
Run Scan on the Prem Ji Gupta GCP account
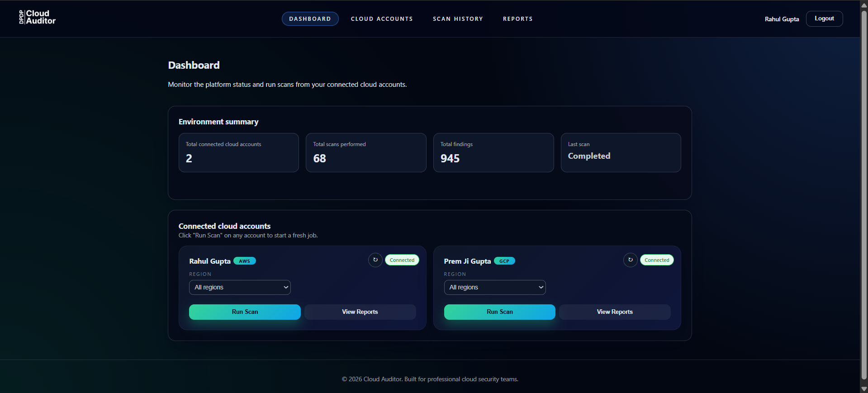(500, 312)
